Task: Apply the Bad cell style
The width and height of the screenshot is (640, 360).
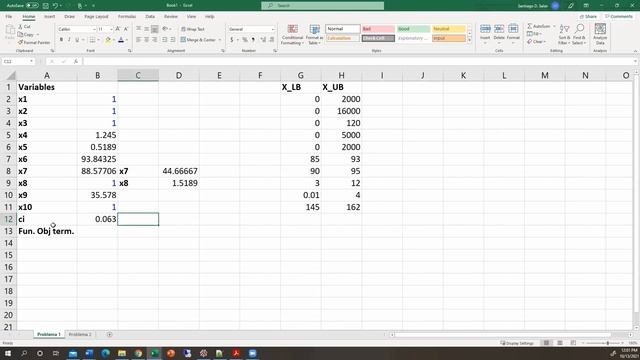Action: (378, 29)
